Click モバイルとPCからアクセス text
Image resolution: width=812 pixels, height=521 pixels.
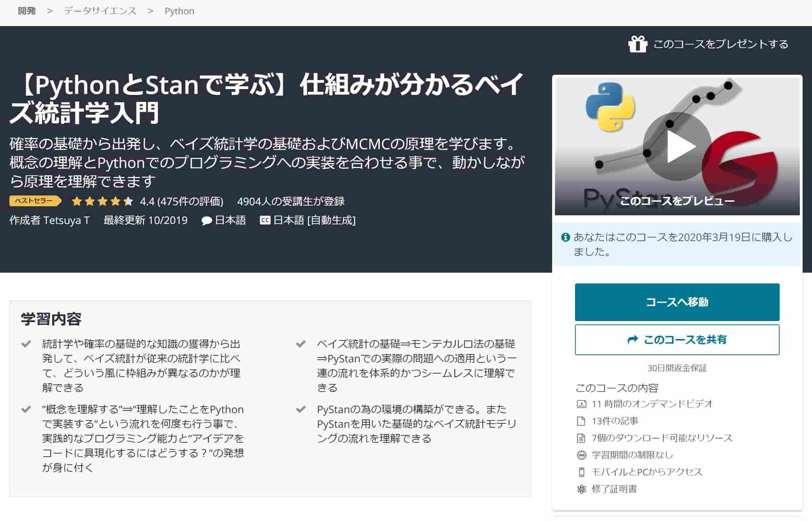647,472
